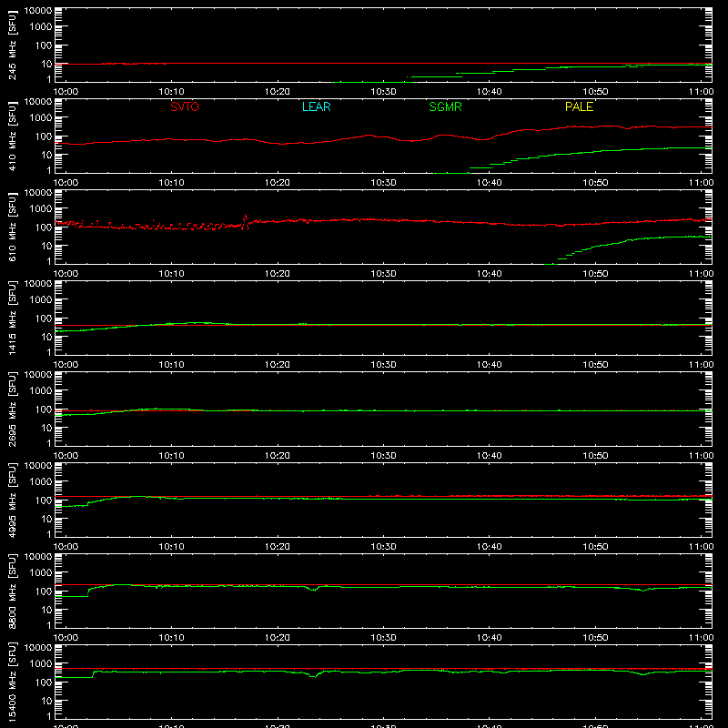
Task: Click the 8800 MHz [SFU] axis title
Action: [x=13, y=591]
